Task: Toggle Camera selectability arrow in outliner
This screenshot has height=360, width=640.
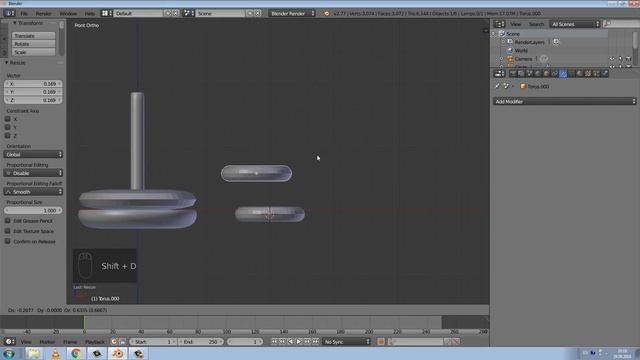Action: click(620, 59)
